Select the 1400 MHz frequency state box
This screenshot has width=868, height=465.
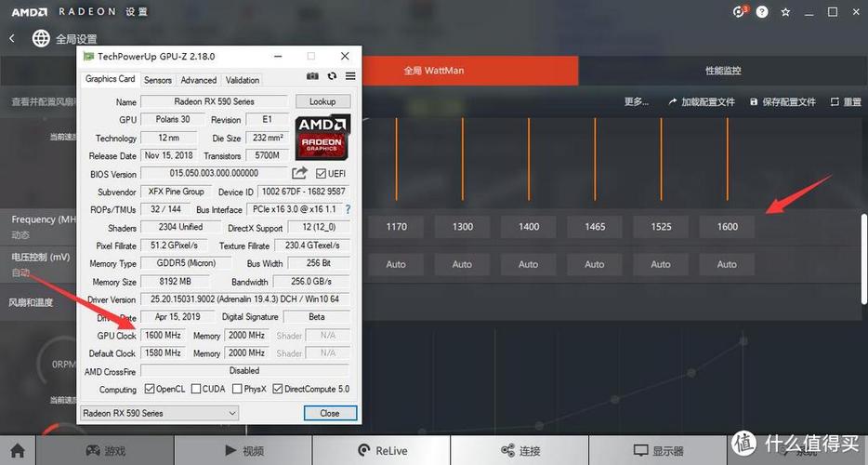coord(529,227)
